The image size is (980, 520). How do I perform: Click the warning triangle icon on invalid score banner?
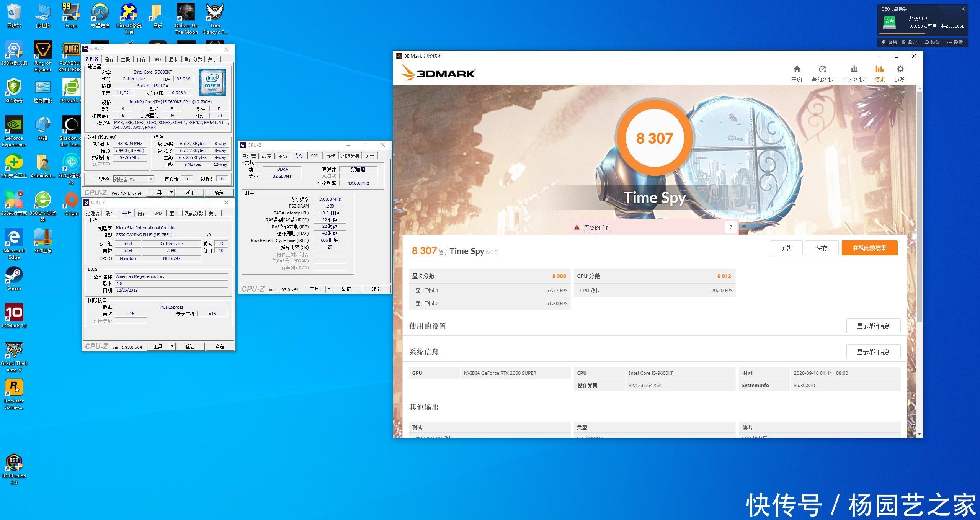tap(577, 227)
